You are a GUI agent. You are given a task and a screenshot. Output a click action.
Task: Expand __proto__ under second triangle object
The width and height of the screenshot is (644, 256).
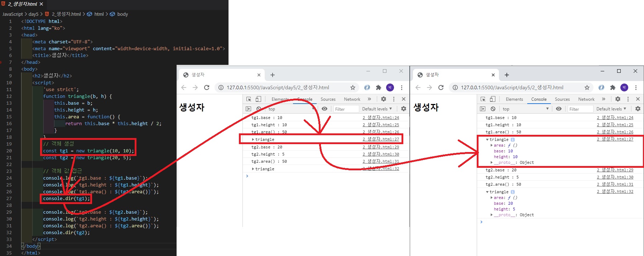tap(491, 215)
